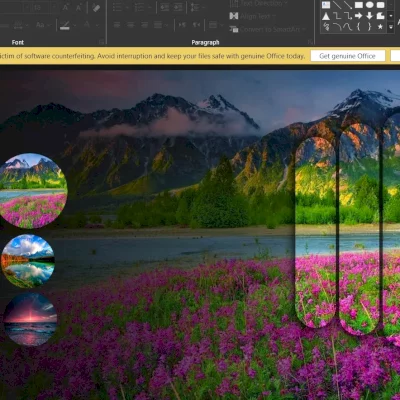
Task: Select the lake reflection circular thumbnail
Action: coord(28,261)
